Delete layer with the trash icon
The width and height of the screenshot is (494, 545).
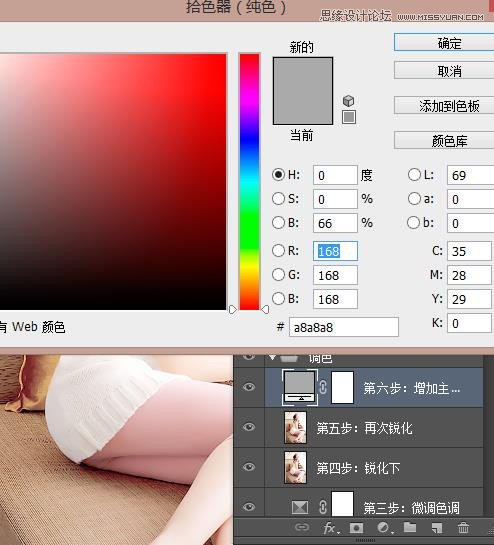pos(463,528)
